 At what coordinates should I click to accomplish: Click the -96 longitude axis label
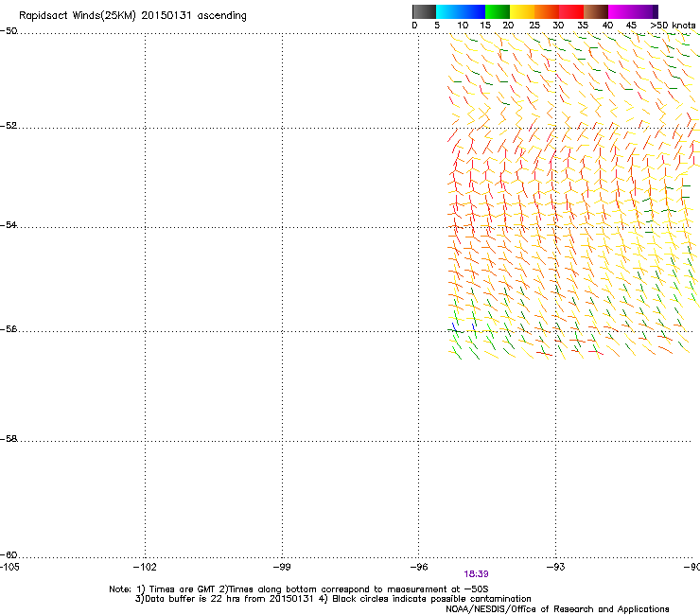[x=419, y=567]
